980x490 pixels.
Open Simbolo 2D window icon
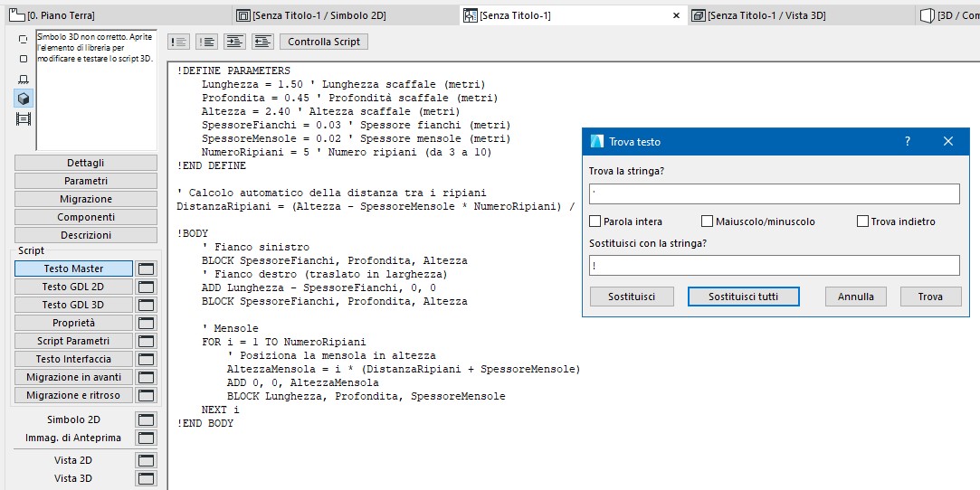(146, 419)
